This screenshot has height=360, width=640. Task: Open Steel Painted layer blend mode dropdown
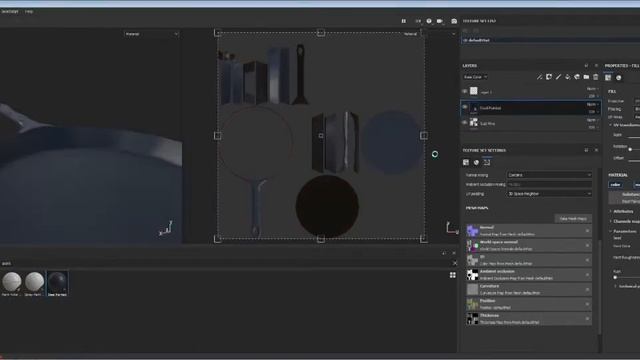coord(593,104)
